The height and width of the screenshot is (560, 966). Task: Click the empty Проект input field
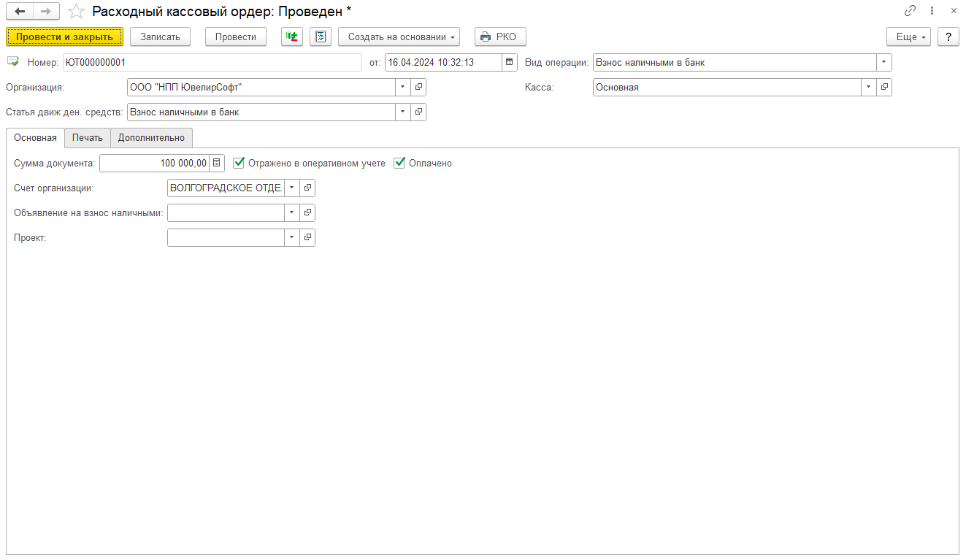pos(226,237)
